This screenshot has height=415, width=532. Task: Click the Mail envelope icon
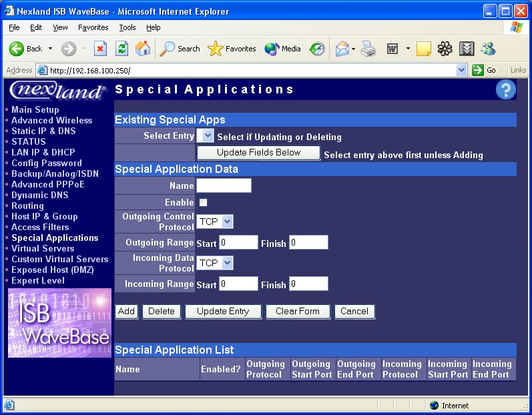pyautogui.click(x=342, y=49)
